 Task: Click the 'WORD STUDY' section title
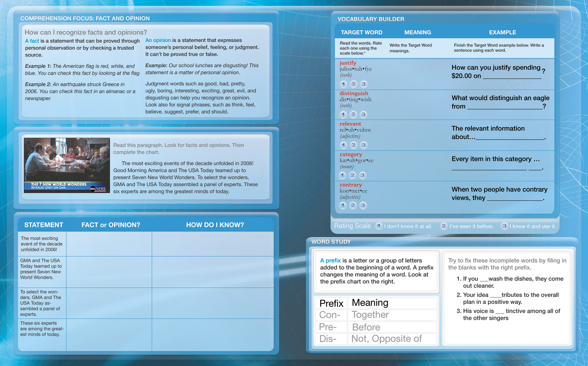[x=331, y=242]
